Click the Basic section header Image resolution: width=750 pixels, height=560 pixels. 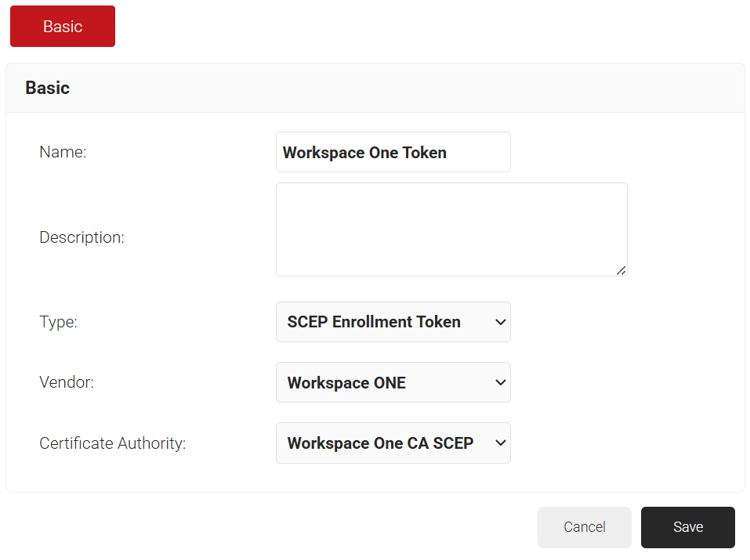[48, 88]
